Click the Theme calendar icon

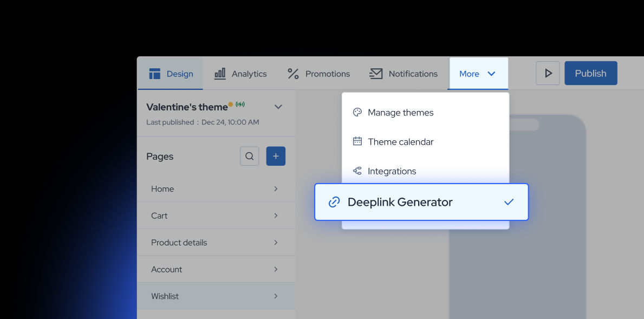(x=357, y=141)
